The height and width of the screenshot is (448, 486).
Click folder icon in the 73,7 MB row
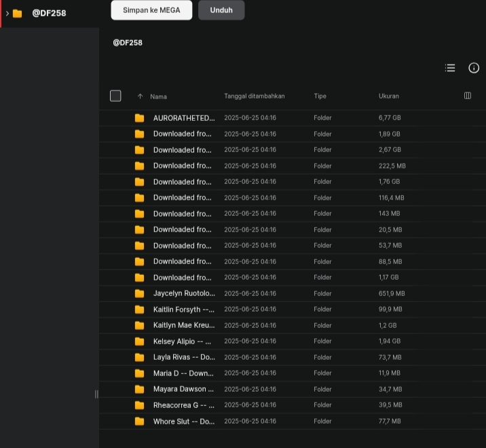[x=139, y=358]
